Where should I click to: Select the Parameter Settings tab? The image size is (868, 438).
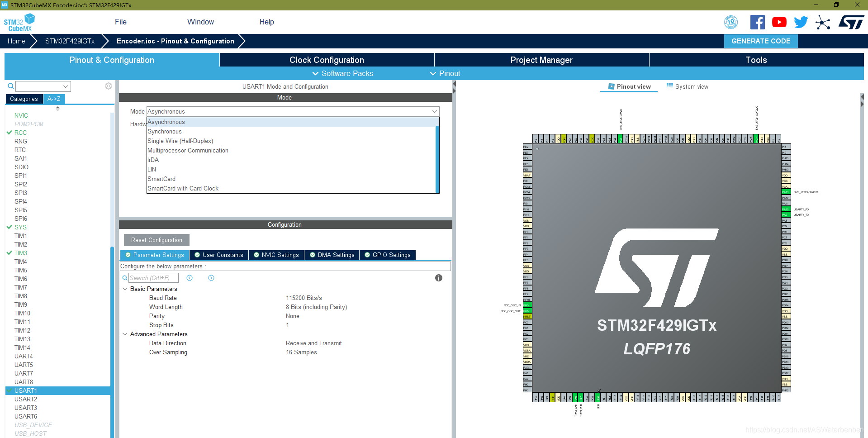pyautogui.click(x=155, y=255)
